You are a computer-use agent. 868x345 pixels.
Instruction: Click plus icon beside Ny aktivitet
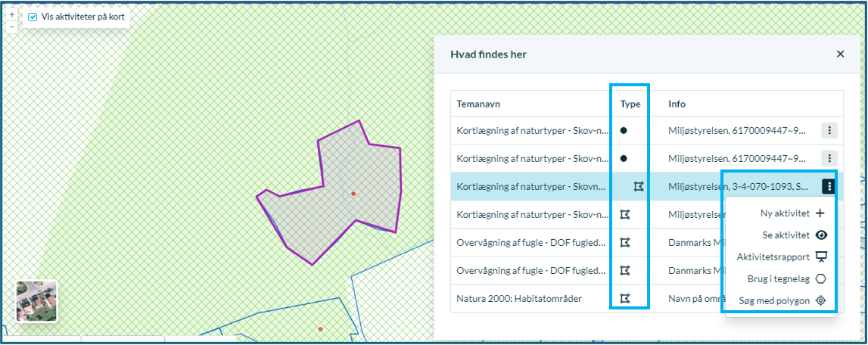click(820, 213)
